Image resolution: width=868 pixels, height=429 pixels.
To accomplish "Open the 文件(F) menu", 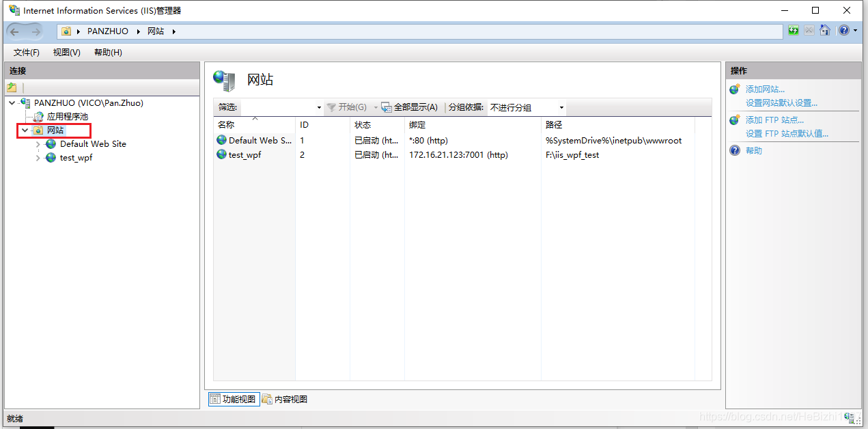I will click(x=27, y=53).
